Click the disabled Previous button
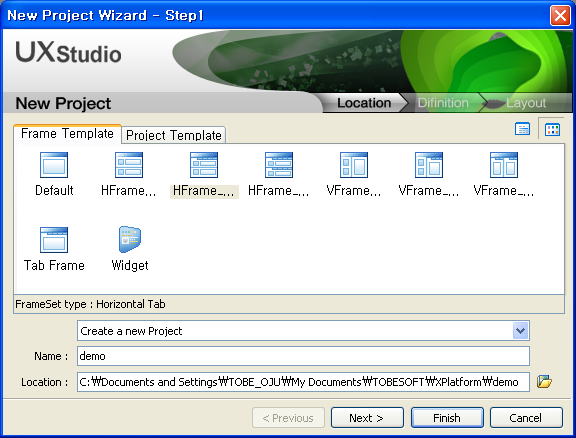Viewport: 576px width, 438px height. point(288,418)
